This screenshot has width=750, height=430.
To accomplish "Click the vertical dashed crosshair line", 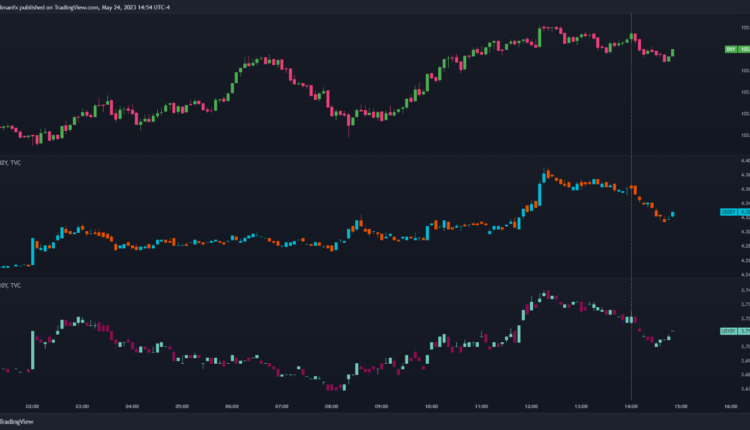I will coord(631,200).
